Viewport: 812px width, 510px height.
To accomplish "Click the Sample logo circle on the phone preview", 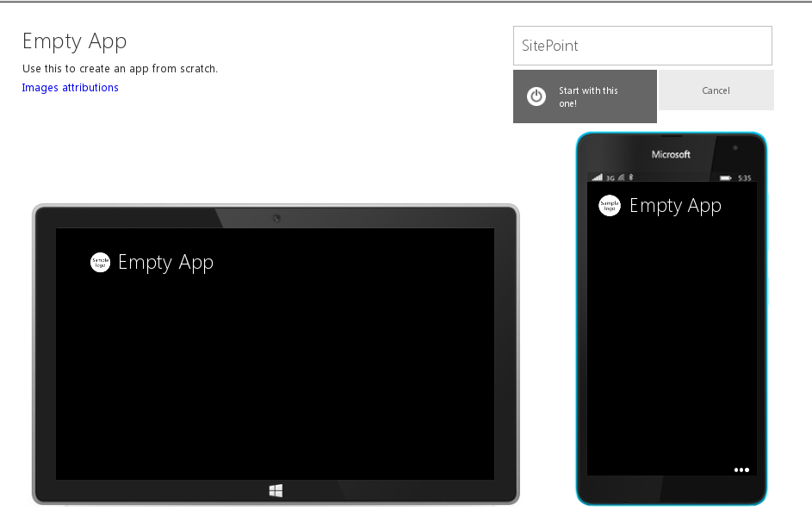I will (x=609, y=205).
